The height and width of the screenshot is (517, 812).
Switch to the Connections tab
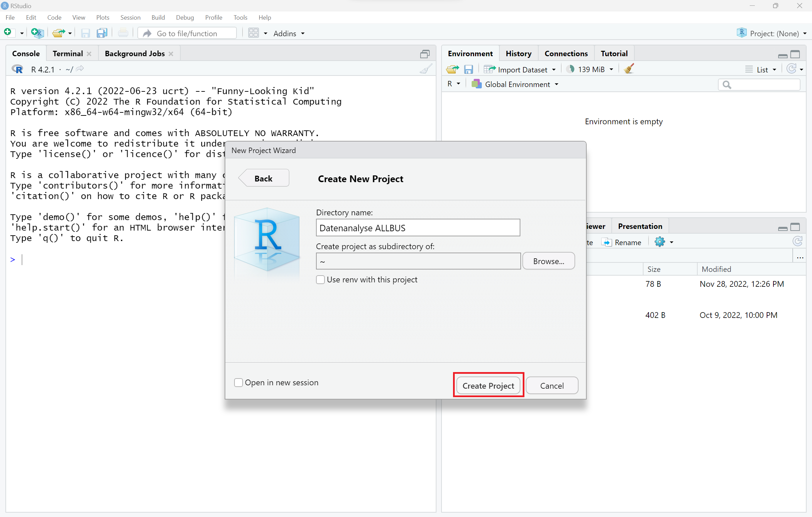tap(566, 53)
